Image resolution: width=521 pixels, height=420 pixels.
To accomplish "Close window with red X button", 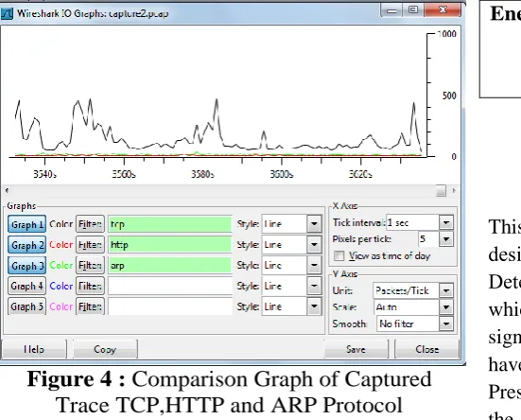I will click(x=443, y=10).
